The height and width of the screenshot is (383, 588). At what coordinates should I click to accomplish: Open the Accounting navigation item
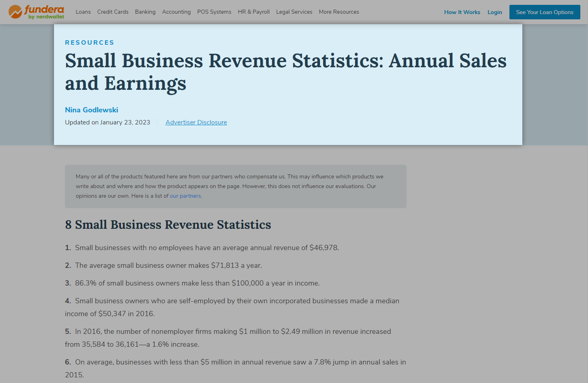click(176, 12)
